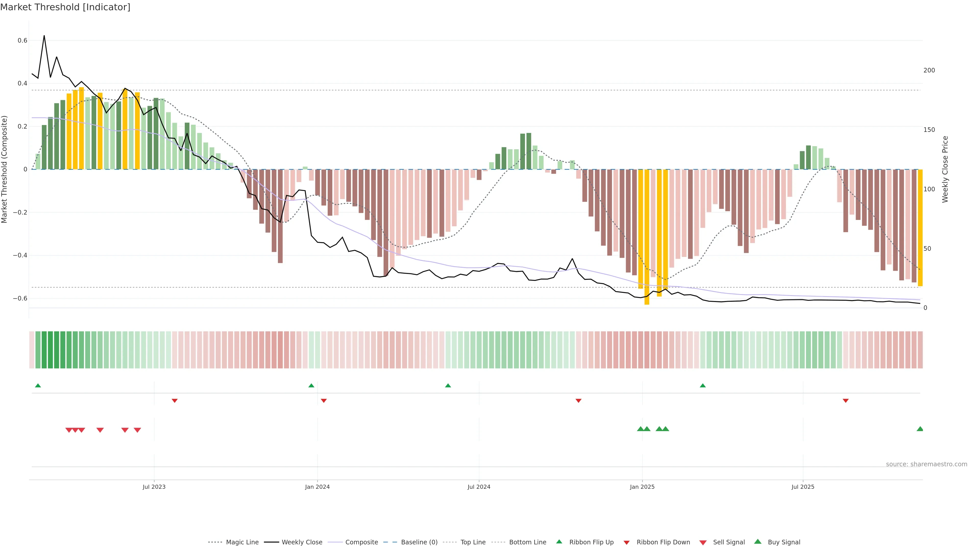This screenshot has height=551, width=980.
Task: Click the Jan 2025 x-axis label
Action: tap(642, 487)
